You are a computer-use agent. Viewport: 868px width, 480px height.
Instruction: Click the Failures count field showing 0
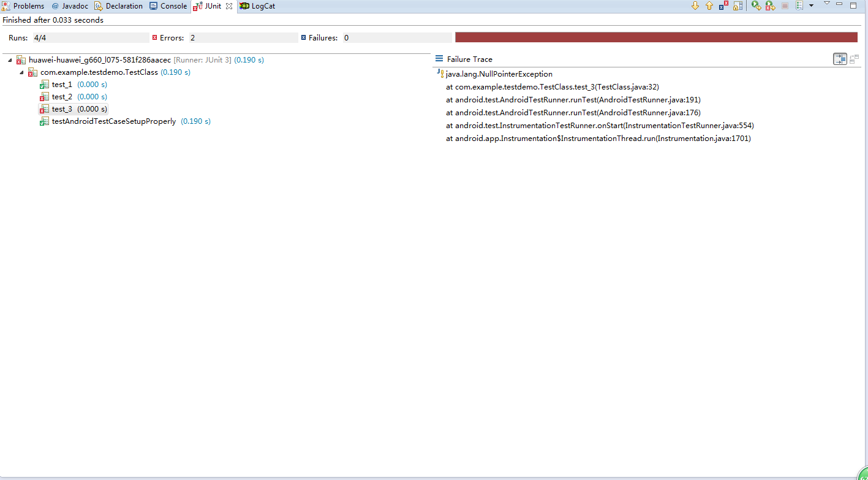[x=397, y=38]
